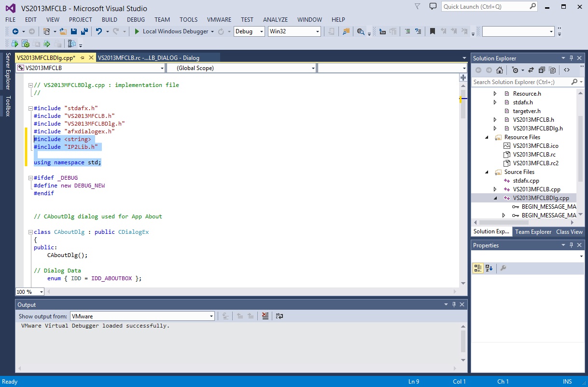Switch to Team Explorer tab

(533, 232)
